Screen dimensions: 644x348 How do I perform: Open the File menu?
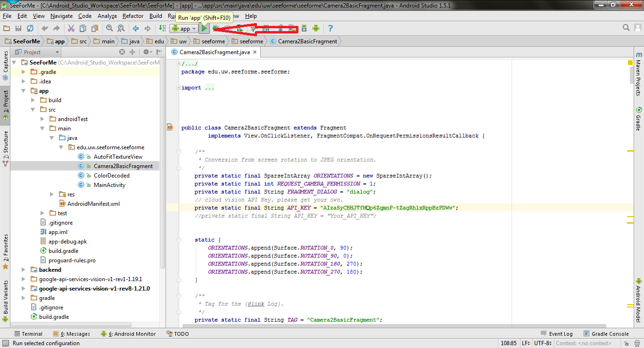(x=7, y=16)
